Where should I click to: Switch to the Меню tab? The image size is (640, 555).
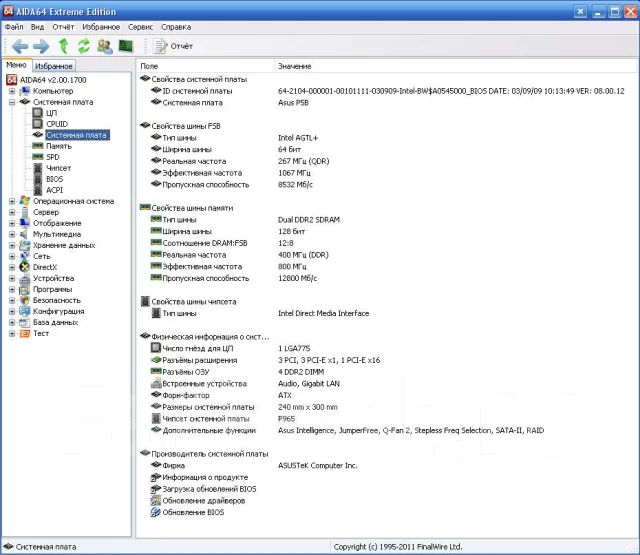tap(16, 65)
